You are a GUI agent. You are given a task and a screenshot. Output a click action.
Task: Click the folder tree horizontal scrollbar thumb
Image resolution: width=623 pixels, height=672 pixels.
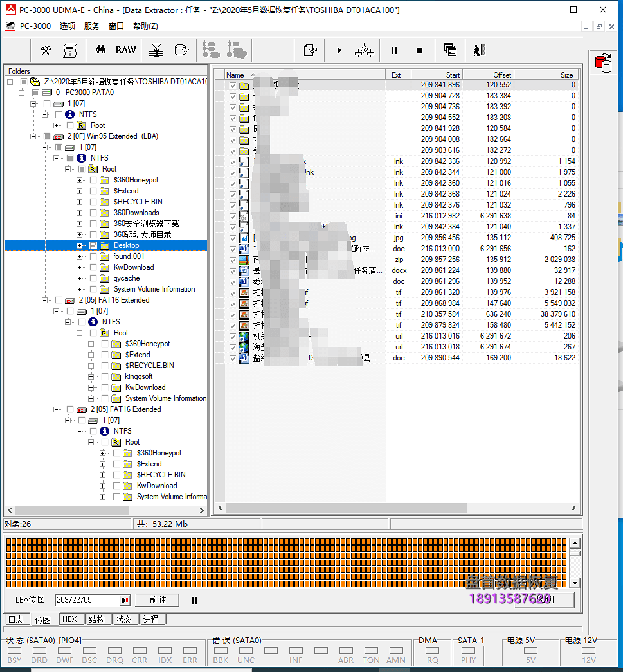tap(72, 511)
